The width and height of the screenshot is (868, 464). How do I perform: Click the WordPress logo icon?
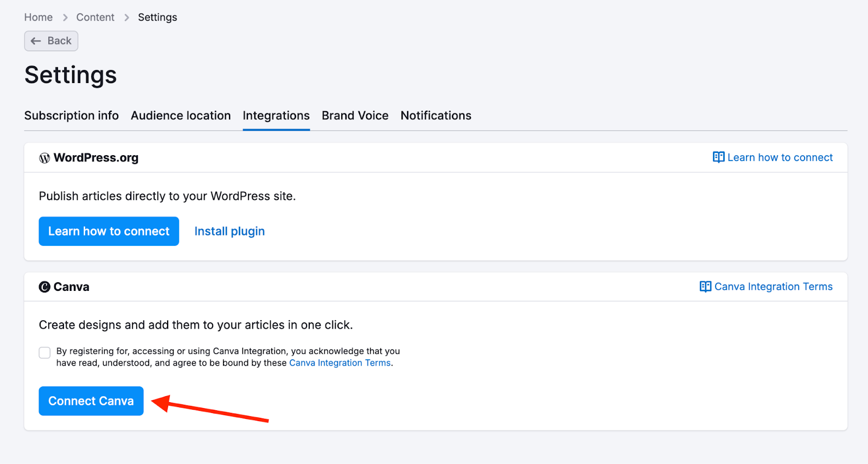click(x=44, y=158)
